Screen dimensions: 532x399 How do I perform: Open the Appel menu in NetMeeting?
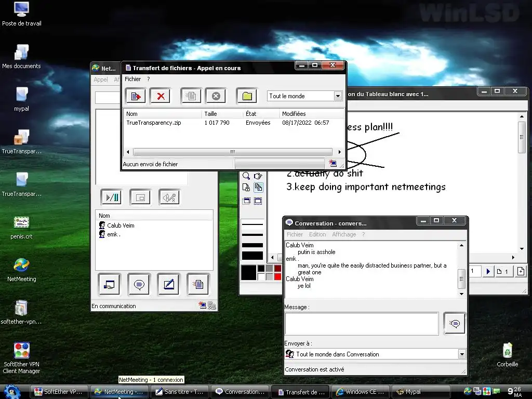click(101, 79)
